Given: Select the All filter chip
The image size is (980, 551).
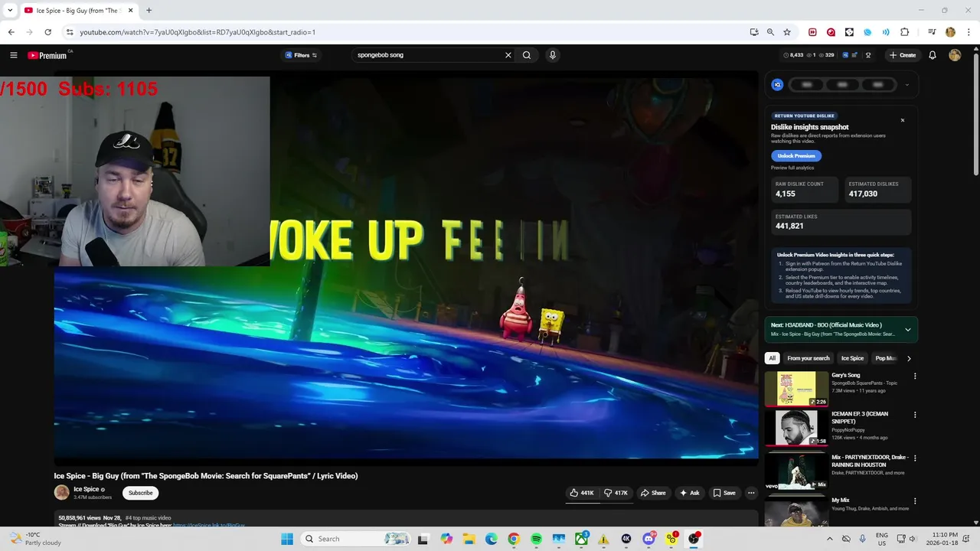Looking at the screenshot, I should pos(772,358).
